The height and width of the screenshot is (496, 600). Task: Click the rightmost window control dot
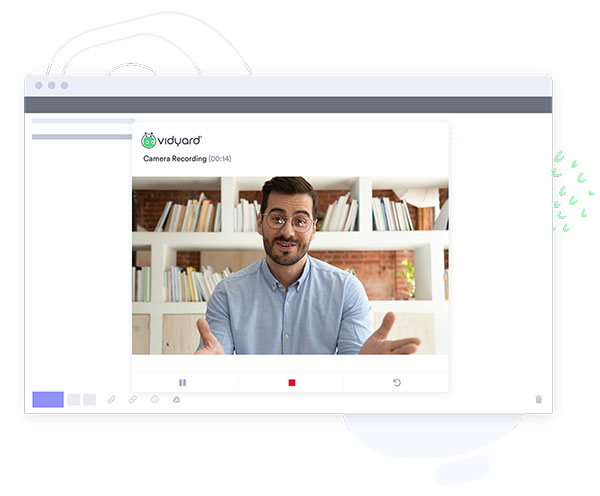pos(65,86)
